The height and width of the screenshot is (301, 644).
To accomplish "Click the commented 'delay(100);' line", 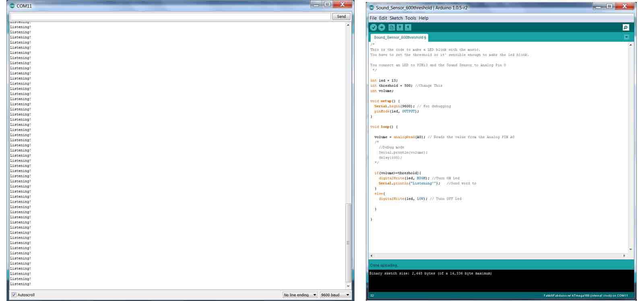I will (390, 158).
